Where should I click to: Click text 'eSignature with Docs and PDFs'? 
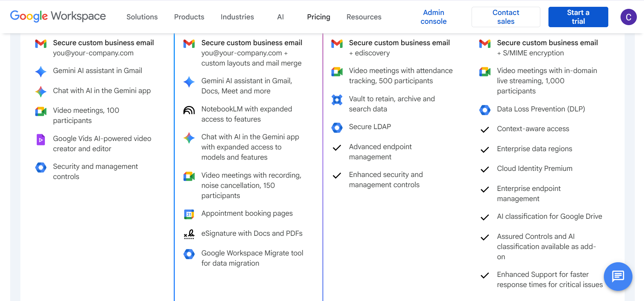pos(252,233)
